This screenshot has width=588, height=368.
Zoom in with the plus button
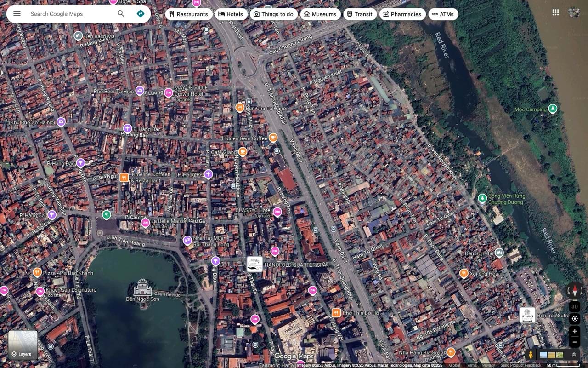(575, 331)
